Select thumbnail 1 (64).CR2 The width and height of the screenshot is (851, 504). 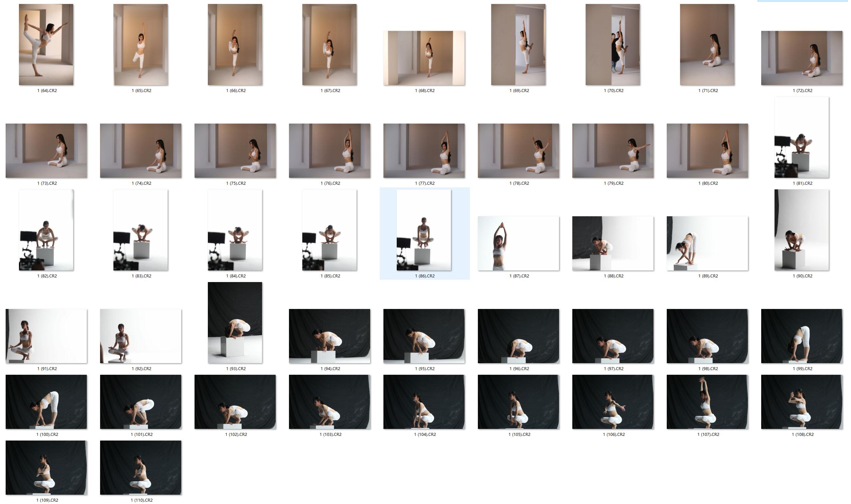click(46, 45)
